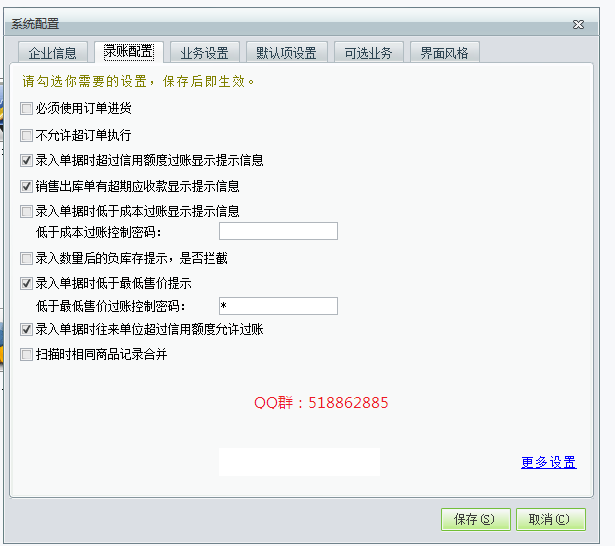Open the 业务设置 tab
Image resolution: width=615 pixels, height=546 pixels.
(204, 53)
